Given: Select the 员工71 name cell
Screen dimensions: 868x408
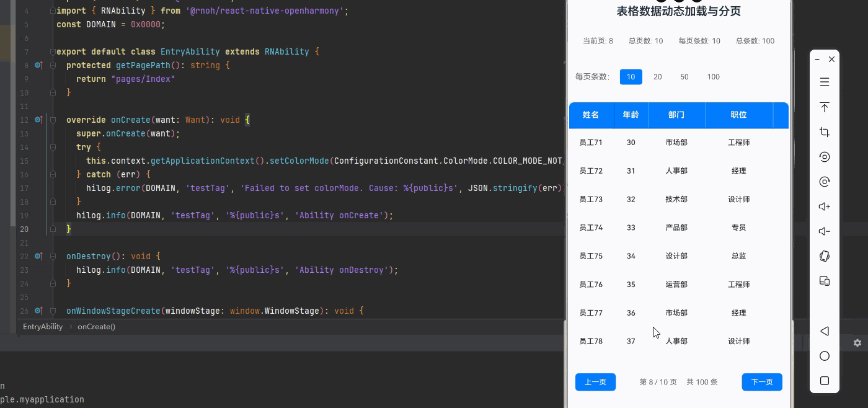Looking at the screenshot, I should point(591,143).
